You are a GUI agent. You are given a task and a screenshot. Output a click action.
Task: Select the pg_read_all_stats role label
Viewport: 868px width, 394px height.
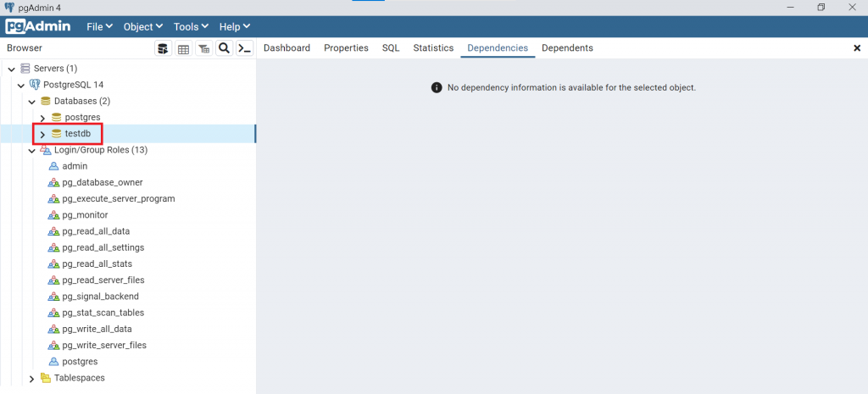pyautogui.click(x=97, y=264)
